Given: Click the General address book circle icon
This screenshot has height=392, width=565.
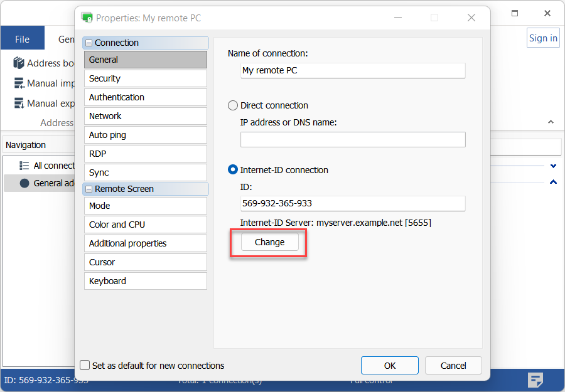Looking at the screenshot, I should [x=24, y=183].
